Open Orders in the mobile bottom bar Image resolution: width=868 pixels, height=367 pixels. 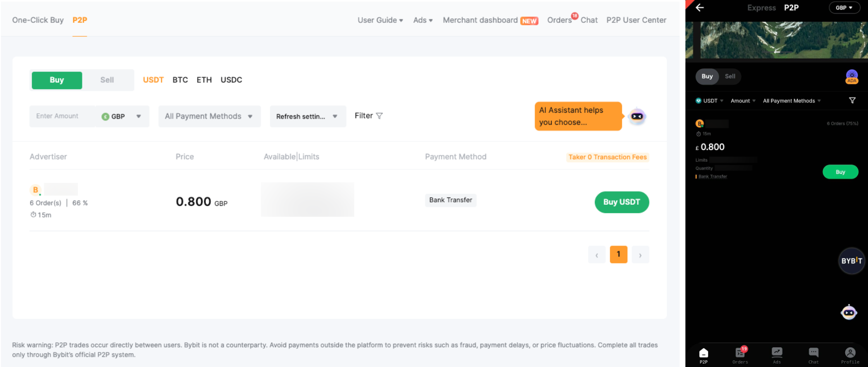(x=740, y=355)
